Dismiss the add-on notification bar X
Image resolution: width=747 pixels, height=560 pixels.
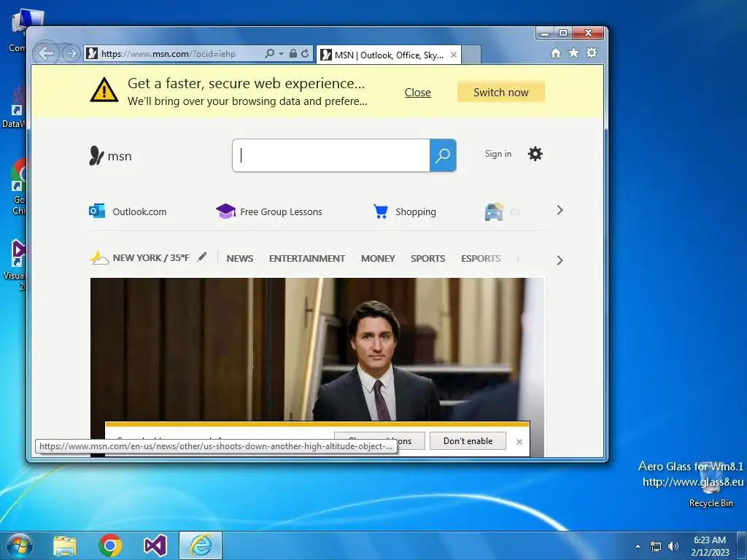(x=519, y=442)
